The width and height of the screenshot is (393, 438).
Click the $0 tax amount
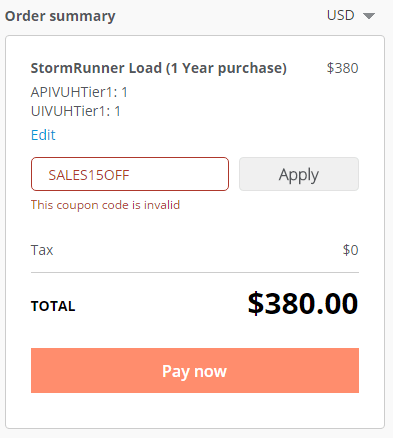[x=350, y=250]
